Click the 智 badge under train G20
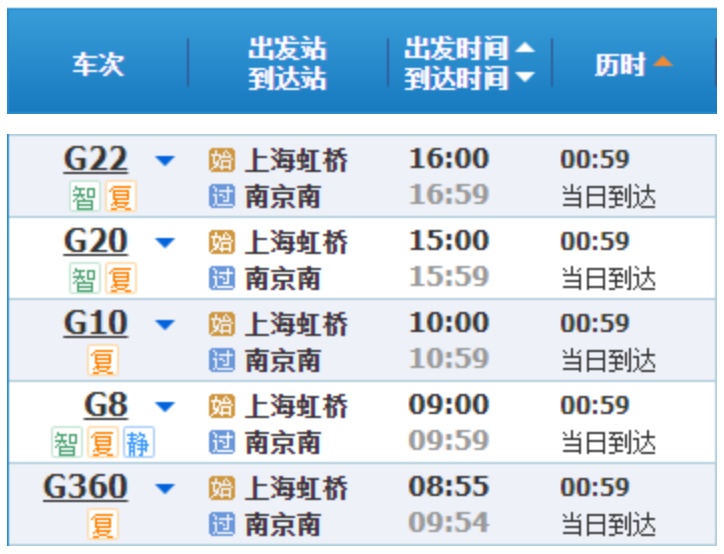The width and height of the screenshot is (724, 554). click(84, 279)
